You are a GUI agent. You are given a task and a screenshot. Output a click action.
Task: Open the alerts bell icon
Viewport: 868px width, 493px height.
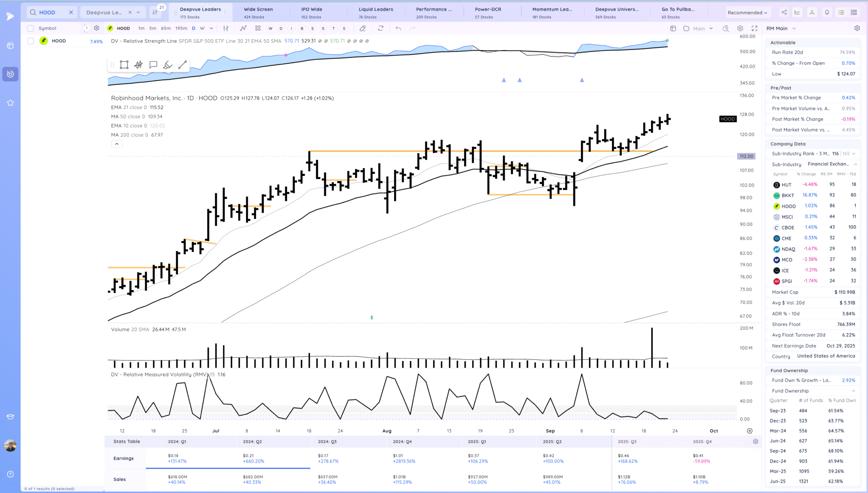click(827, 13)
